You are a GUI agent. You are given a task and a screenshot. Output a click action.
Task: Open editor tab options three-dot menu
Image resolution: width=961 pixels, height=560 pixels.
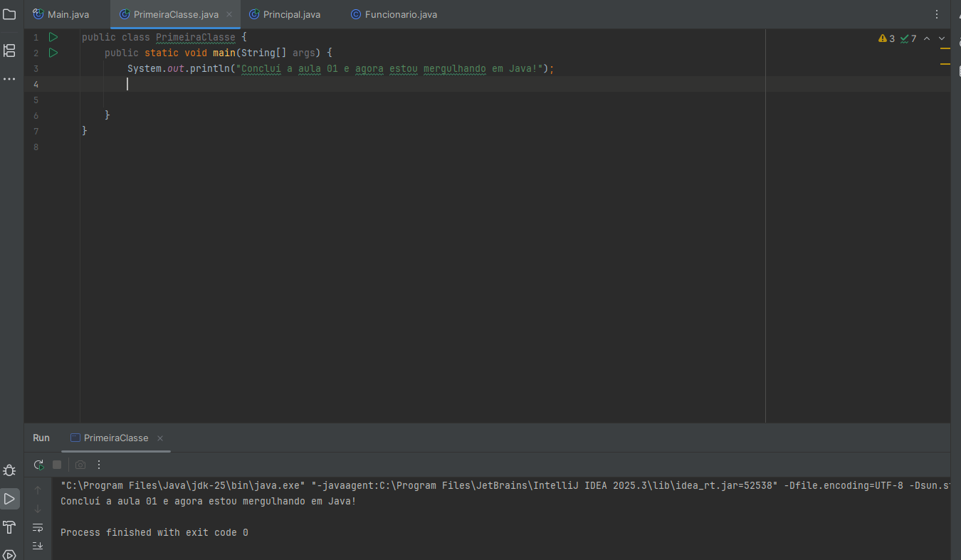pyautogui.click(x=937, y=14)
